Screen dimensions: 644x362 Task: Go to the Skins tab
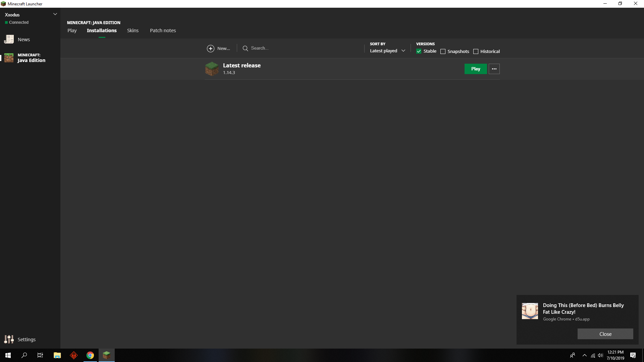[133, 31]
